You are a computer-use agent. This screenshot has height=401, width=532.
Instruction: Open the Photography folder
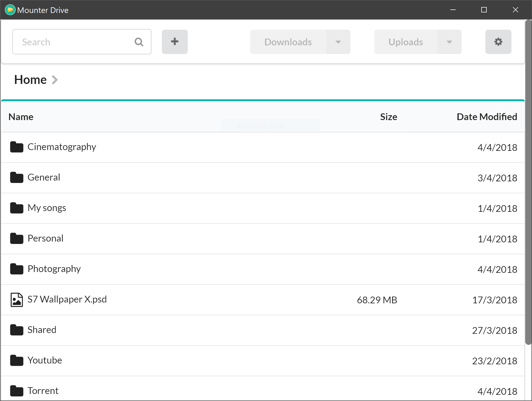[x=54, y=269]
